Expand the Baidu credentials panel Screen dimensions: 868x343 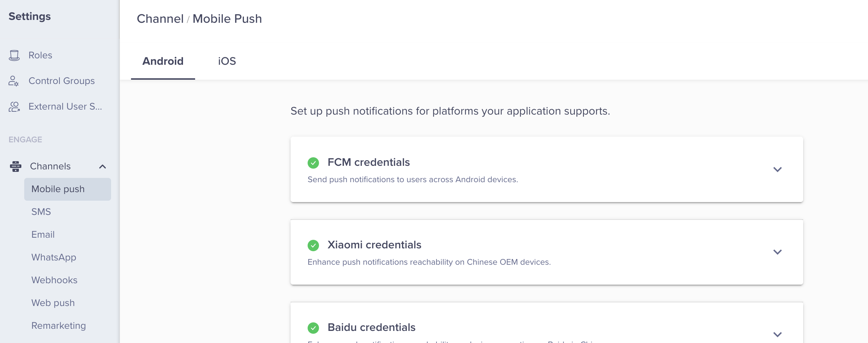pyautogui.click(x=777, y=334)
